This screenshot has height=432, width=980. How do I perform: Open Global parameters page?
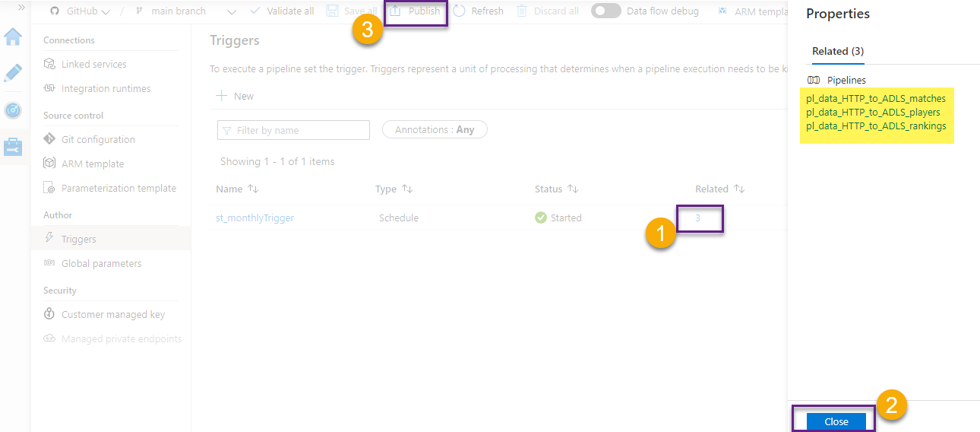pyautogui.click(x=101, y=264)
